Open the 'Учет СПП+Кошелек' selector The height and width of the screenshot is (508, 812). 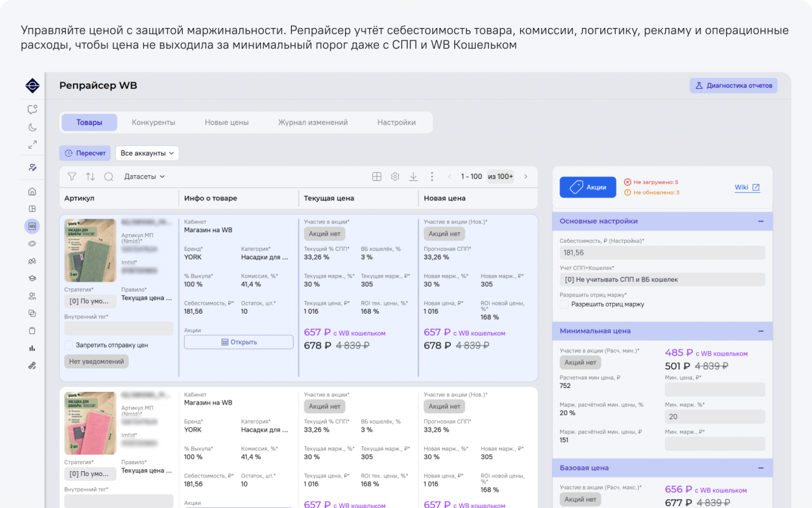pos(662,279)
